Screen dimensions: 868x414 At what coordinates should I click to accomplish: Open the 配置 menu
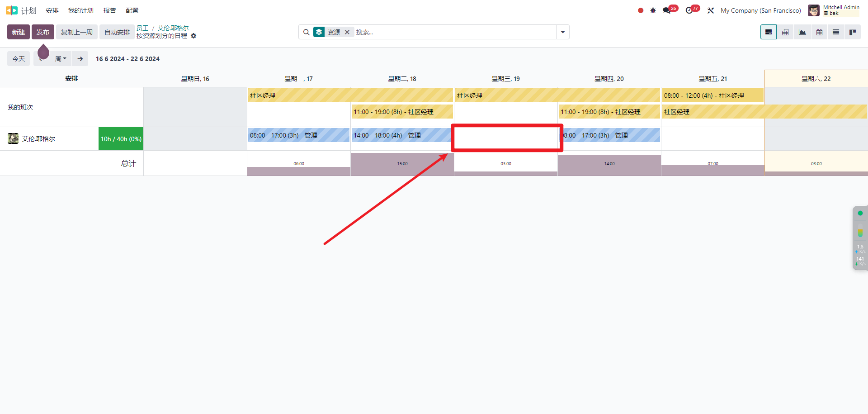click(x=132, y=10)
